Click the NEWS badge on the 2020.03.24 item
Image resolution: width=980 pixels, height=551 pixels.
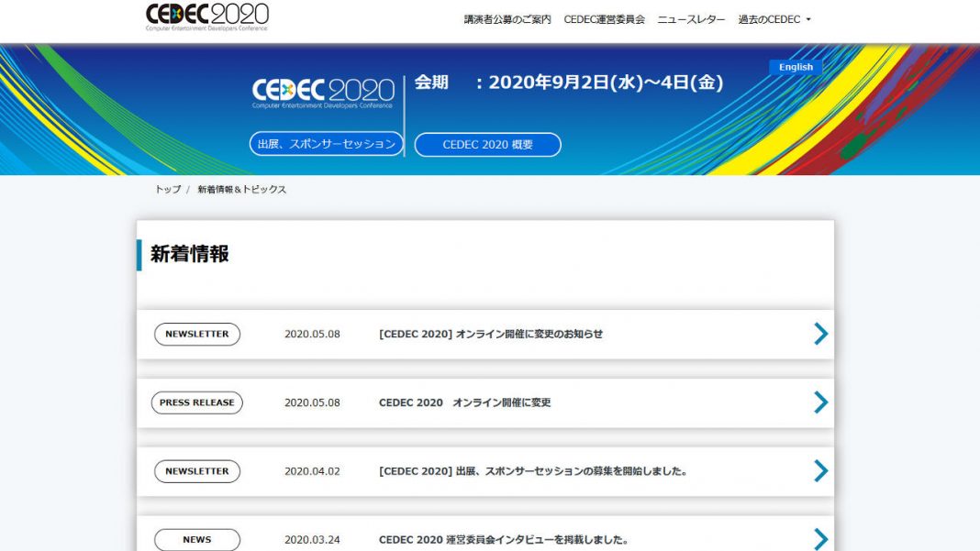(195, 539)
